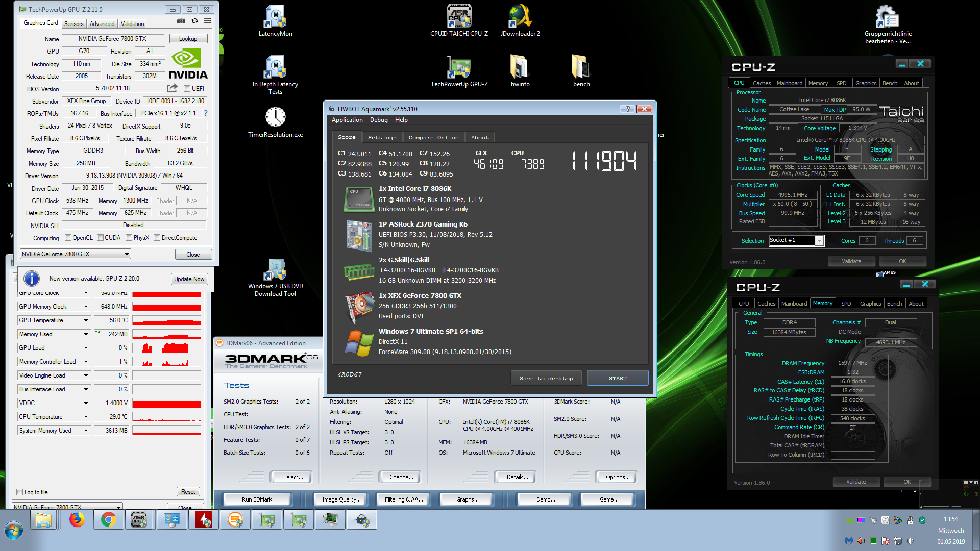Viewport: 980px width, 551px height.
Task: Expand GPU Temperature sensor dropdown
Action: pyautogui.click(x=86, y=320)
